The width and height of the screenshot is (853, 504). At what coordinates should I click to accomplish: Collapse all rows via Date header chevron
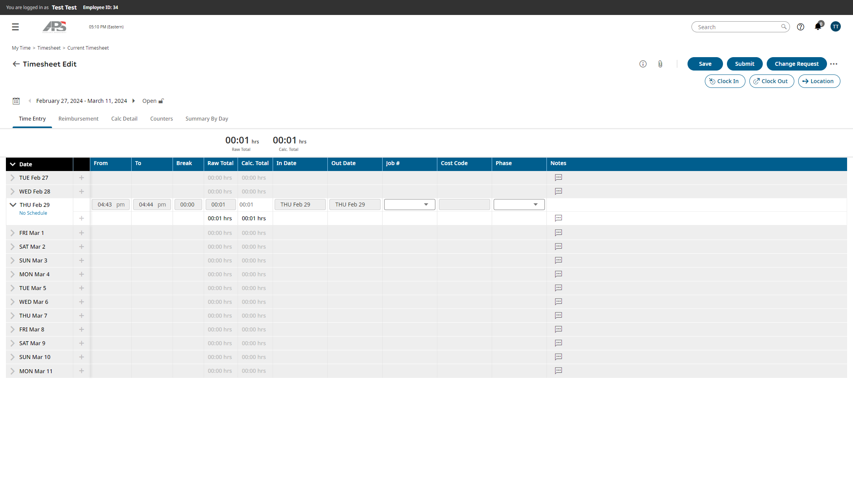pyautogui.click(x=13, y=164)
